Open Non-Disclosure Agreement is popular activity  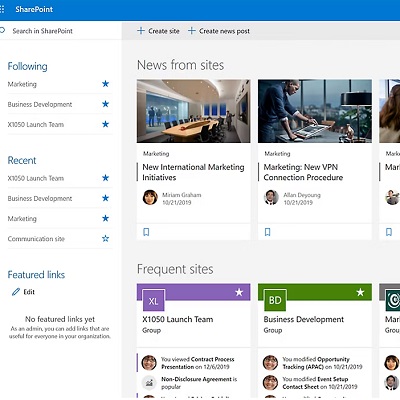(199, 383)
